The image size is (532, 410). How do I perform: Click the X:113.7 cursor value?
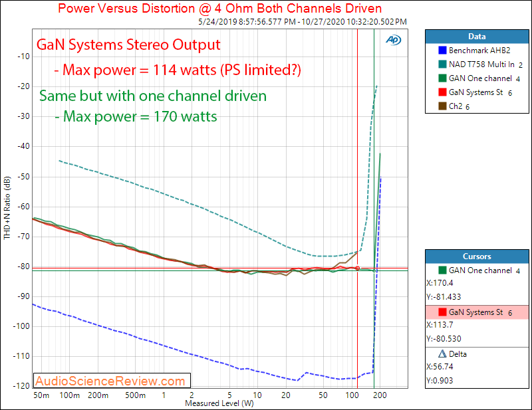(440, 324)
